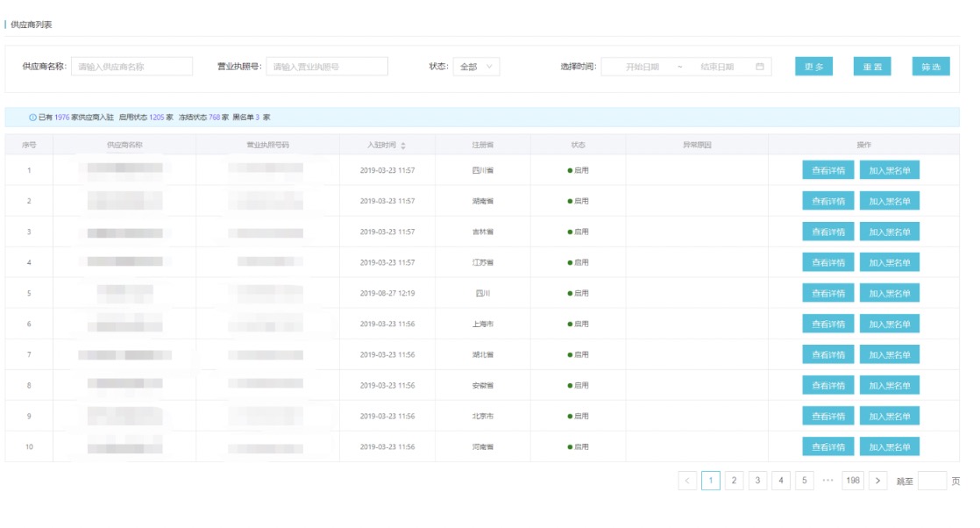Screen dimensions: 980x528
Task: Add the 湖北省 supplier to the blacklist
Action: click(x=890, y=354)
